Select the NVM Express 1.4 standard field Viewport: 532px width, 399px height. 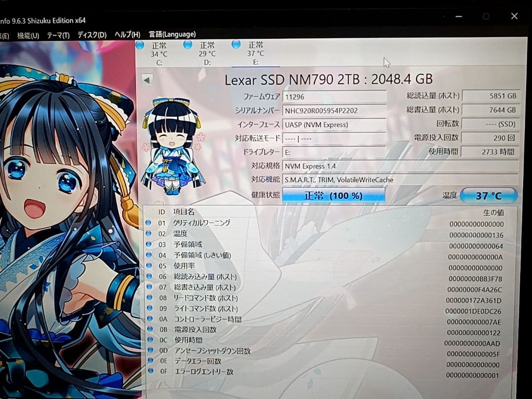pyautogui.click(x=400, y=166)
